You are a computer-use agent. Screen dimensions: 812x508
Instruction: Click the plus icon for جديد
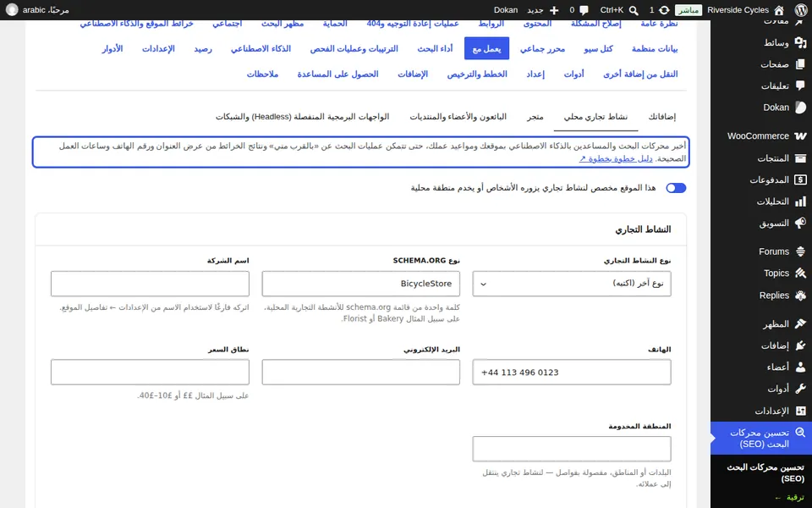click(x=554, y=10)
